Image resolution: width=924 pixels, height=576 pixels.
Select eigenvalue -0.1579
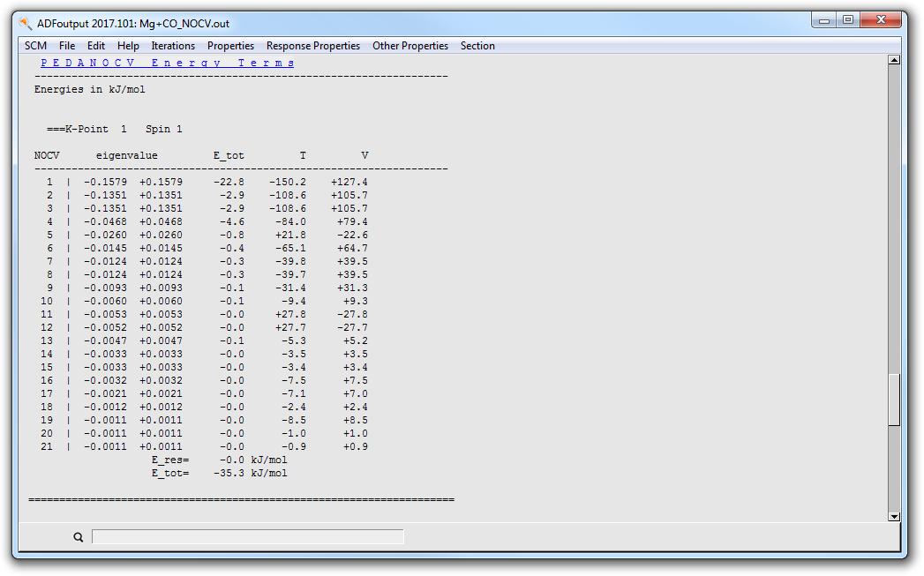pos(105,182)
